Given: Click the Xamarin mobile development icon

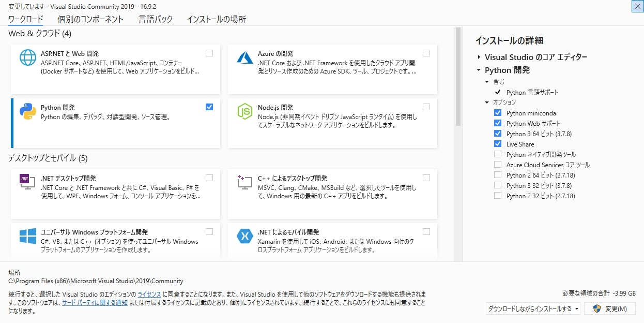Looking at the screenshot, I should point(244,236).
